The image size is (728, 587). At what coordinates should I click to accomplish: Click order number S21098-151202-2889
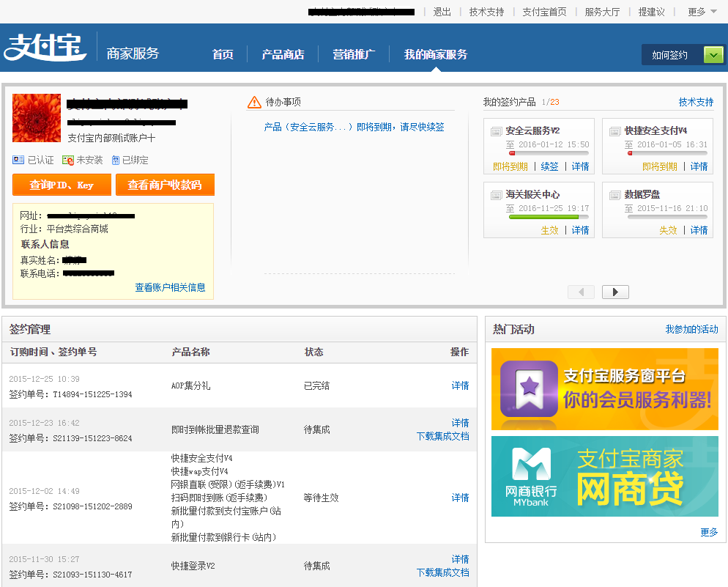pyautogui.click(x=92, y=506)
